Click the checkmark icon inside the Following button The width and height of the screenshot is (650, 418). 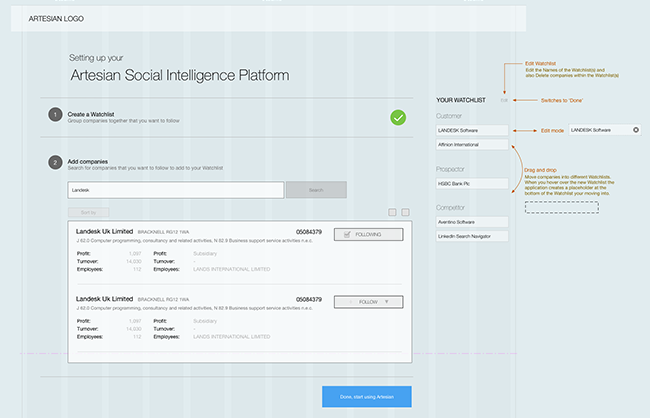pyautogui.click(x=346, y=234)
